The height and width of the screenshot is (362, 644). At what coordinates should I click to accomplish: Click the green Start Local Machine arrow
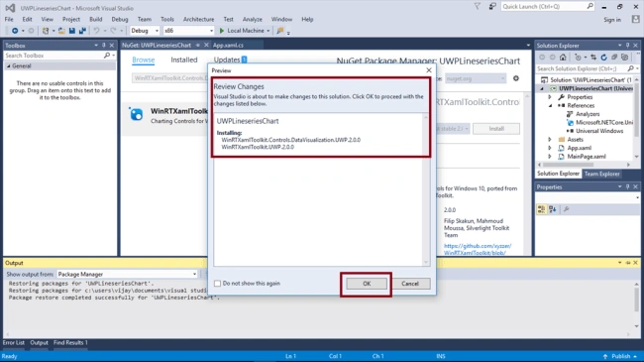pyautogui.click(x=222, y=31)
